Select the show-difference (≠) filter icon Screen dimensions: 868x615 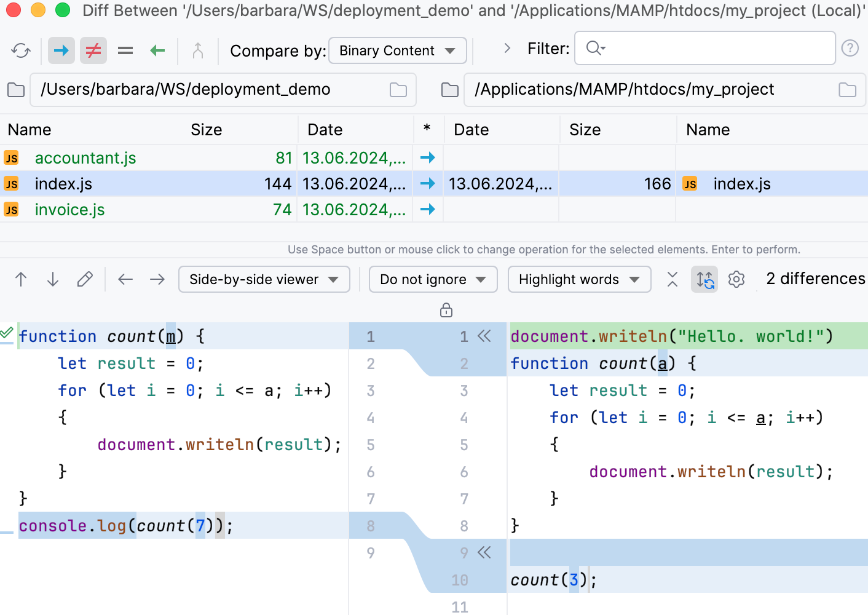click(93, 50)
